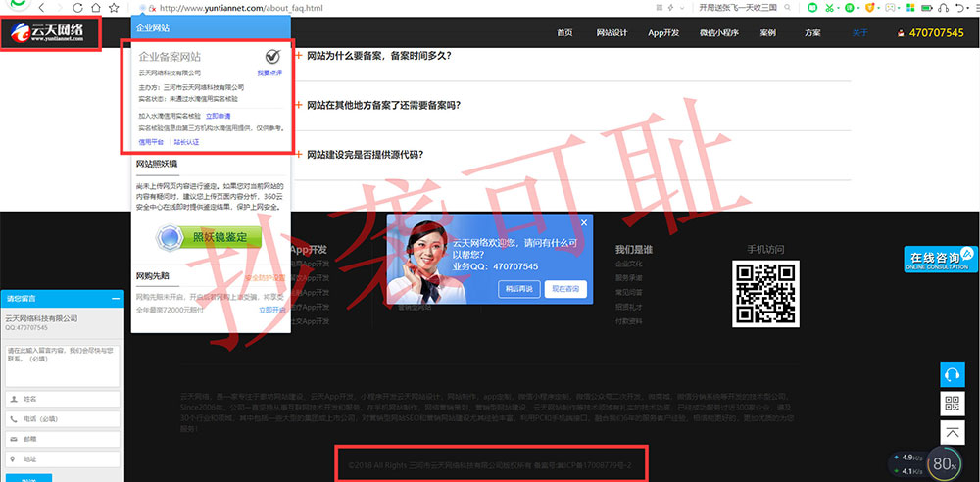980x482 pixels.
Task: Click the QQ number 470707545 in header
Action: (x=936, y=32)
